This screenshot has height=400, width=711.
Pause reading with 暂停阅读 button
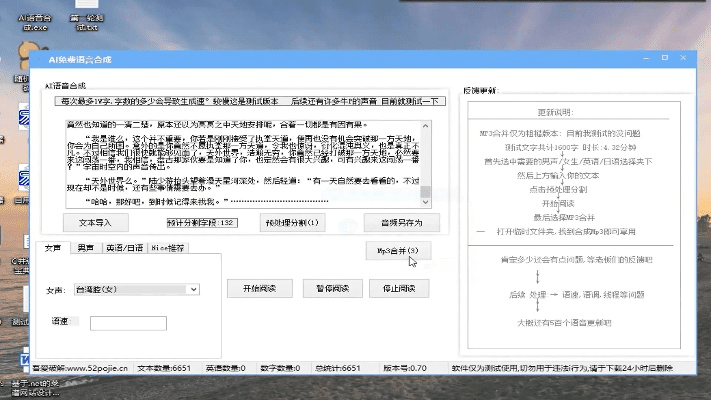[x=333, y=288]
